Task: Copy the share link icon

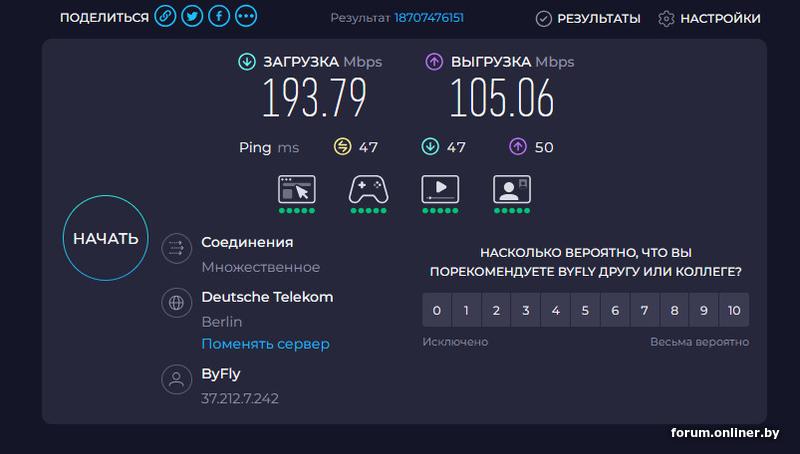Action: click(165, 18)
